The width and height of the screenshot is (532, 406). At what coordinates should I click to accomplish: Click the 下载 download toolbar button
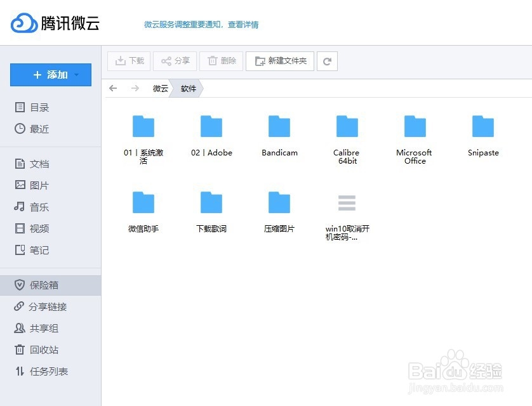point(129,61)
